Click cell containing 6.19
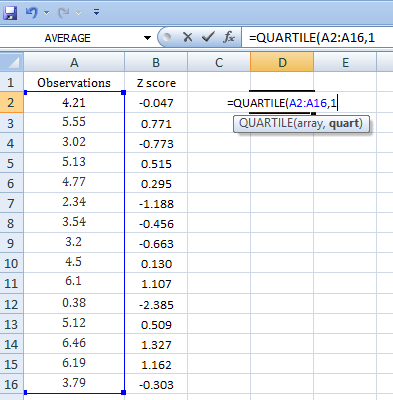Viewport: 393px width, 400px height. 74,363
